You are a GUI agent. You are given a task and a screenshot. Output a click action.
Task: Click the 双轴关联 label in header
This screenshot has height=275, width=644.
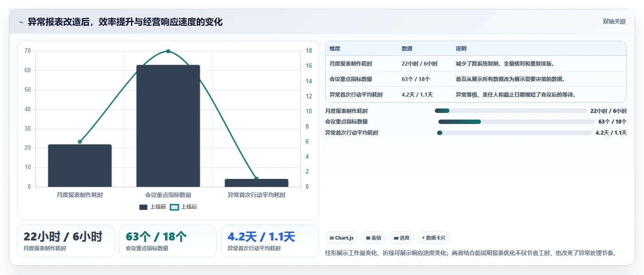614,22
